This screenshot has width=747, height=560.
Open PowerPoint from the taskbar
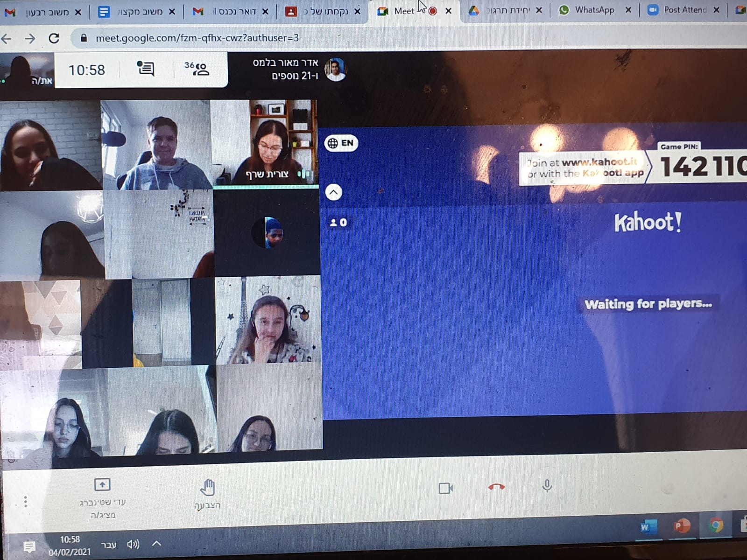[682, 526]
